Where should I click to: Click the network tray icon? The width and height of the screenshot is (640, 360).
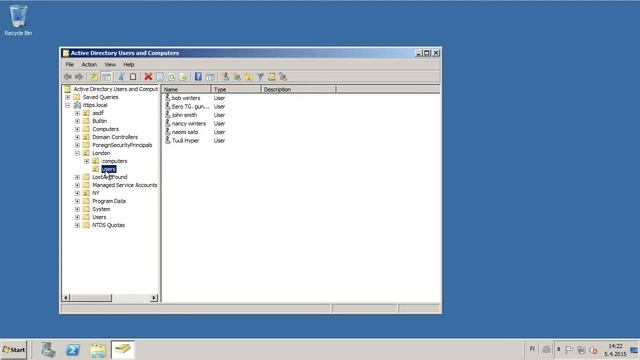[x=581, y=350]
